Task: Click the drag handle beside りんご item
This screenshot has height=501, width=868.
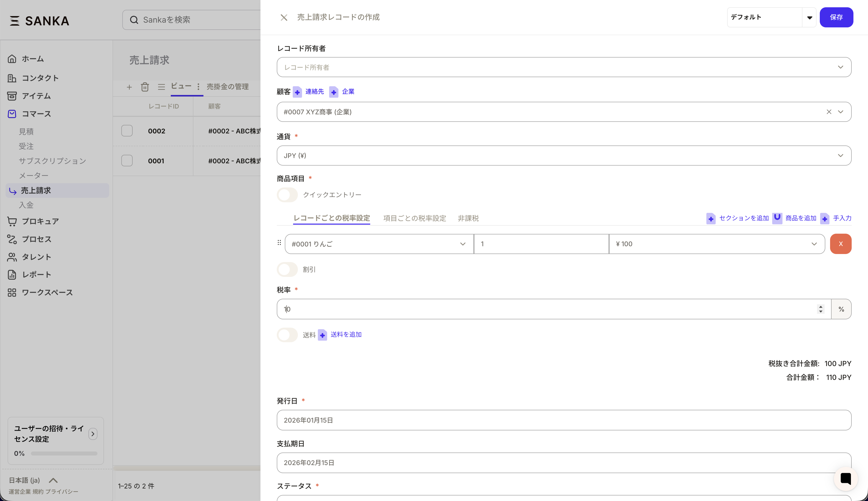Action: point(279,243)
